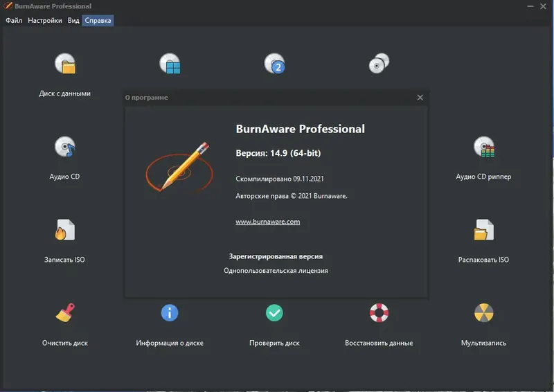This screenshot has width=554, height=392.
Task: Click the Очистить диск brush icon
Action: pyautogui.click(x=65, y=313)
